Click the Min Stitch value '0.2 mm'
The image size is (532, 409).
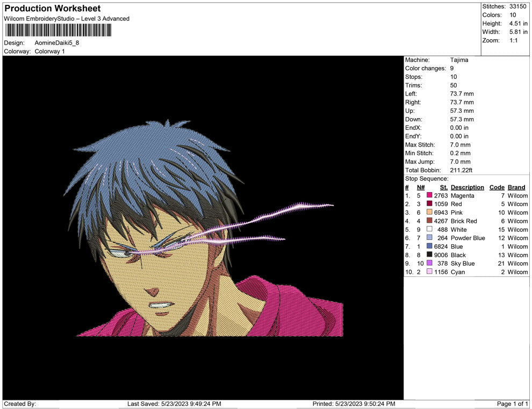point(460,153)
